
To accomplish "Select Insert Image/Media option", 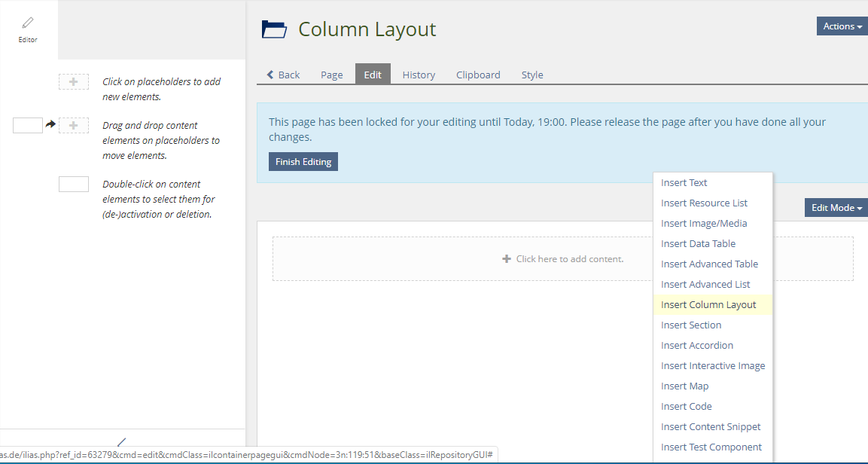I will pyautogui.click(x=704, y=224).
